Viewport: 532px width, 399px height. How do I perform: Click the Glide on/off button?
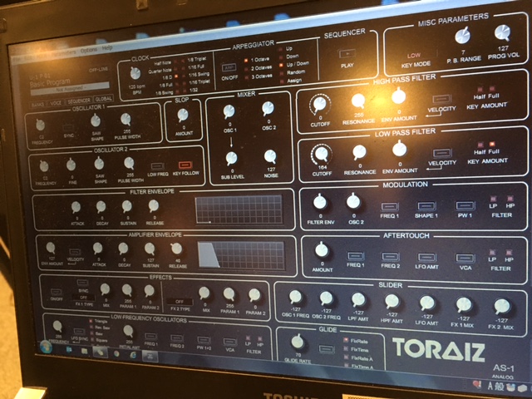pos(327,349)
